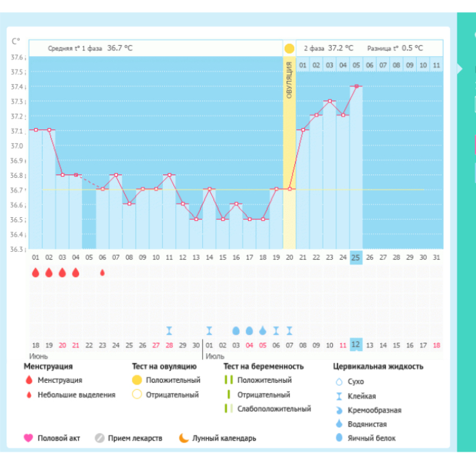
Task: Click the red Менструация legend drop icon
Action: click(28, 380)
